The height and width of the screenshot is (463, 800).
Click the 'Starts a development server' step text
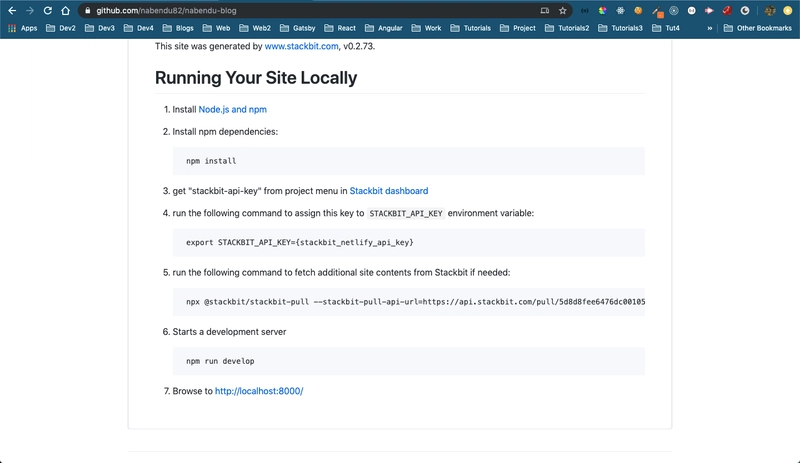pyautogui.click(x=229, y=332)
